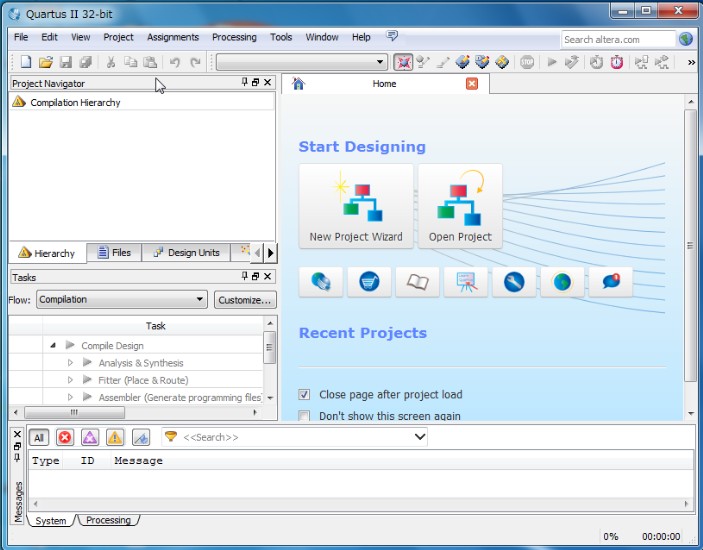Click the green globe icon in Home icon row

tap(562, 282)
